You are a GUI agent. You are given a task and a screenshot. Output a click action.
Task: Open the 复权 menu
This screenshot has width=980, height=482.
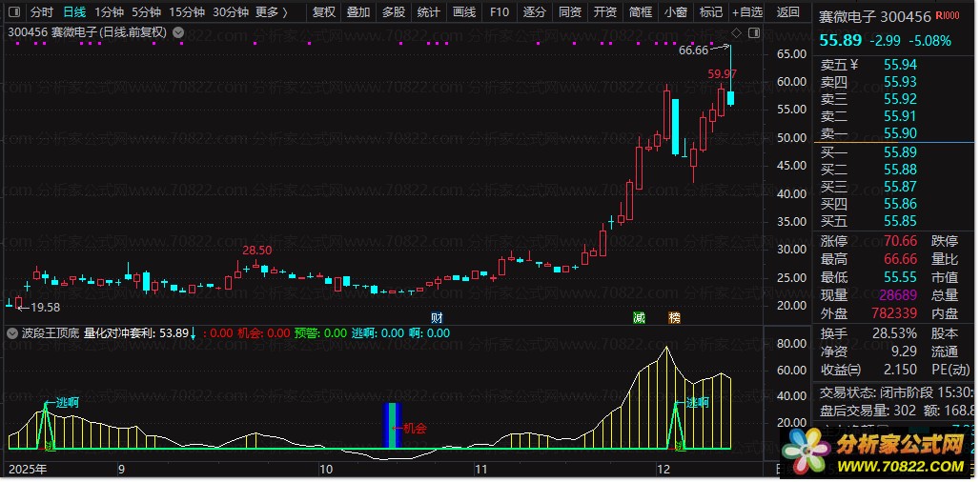coord(324,11)
